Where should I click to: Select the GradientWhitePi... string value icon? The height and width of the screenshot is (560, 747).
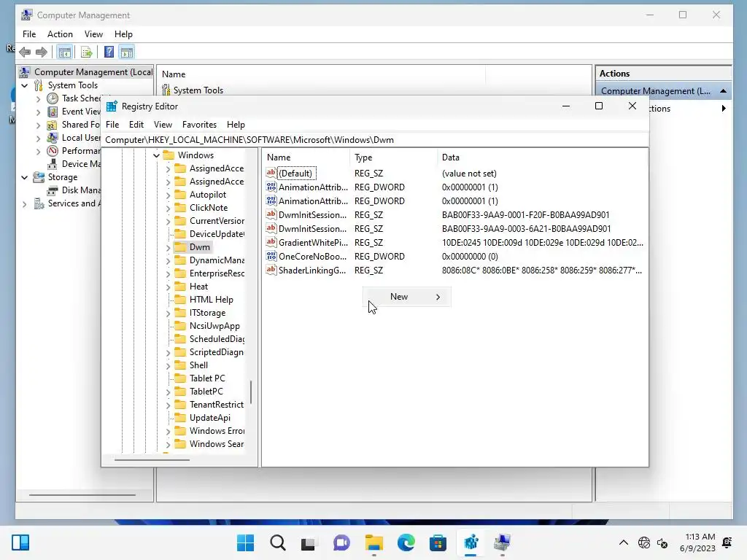point(271,242)
